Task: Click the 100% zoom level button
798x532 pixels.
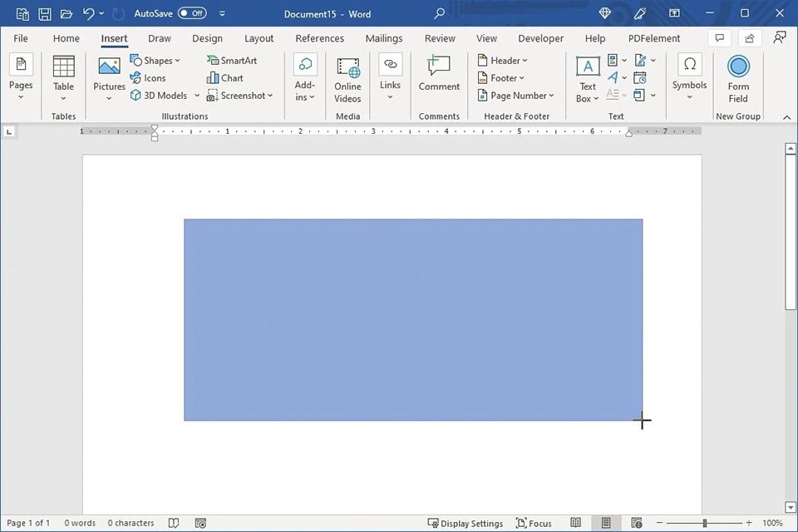Action: (x=772, y=523)
